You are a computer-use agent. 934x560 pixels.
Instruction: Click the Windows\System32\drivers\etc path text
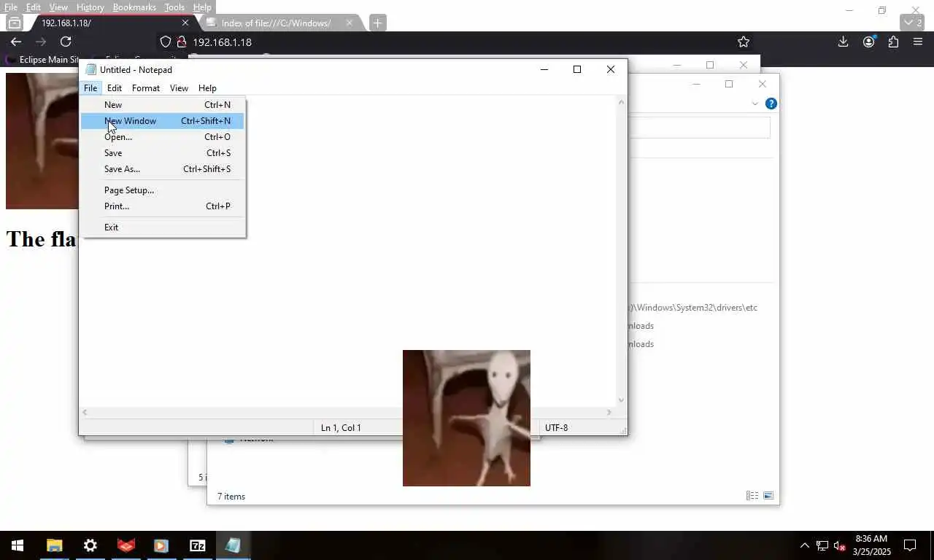[695, 308]
